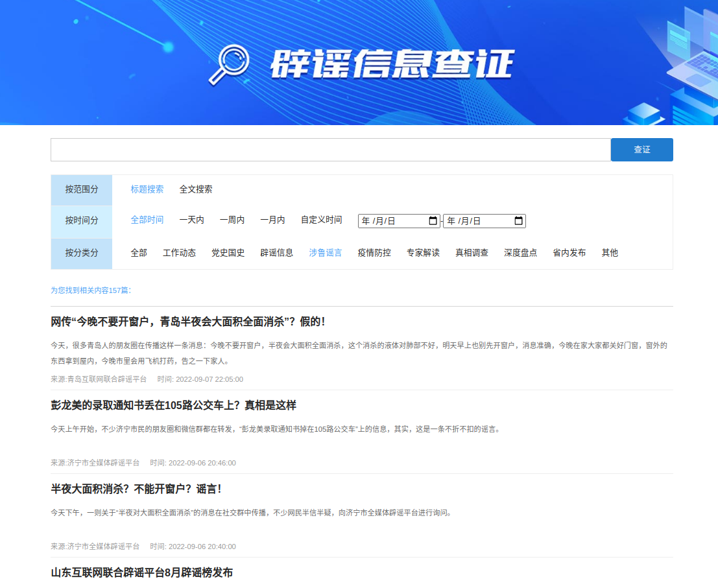Click the magnifying glass logo in banner
This screenshot has height=588, width=718.
coord(228,65)
